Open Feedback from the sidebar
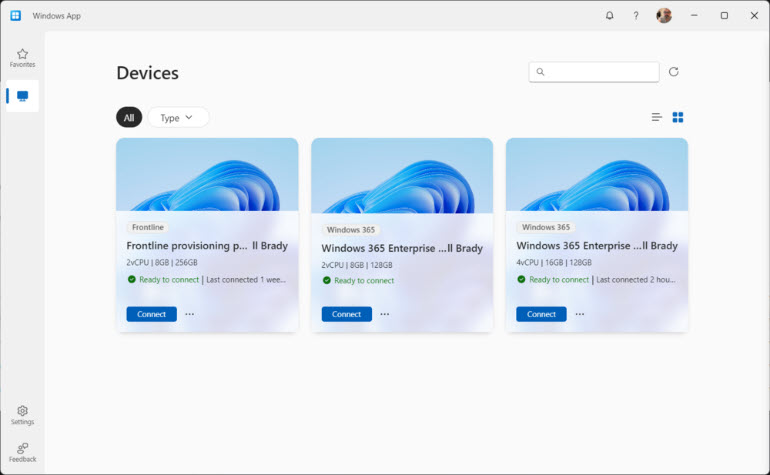This screenshot has width=770, height=475. (x=22, y=452)
